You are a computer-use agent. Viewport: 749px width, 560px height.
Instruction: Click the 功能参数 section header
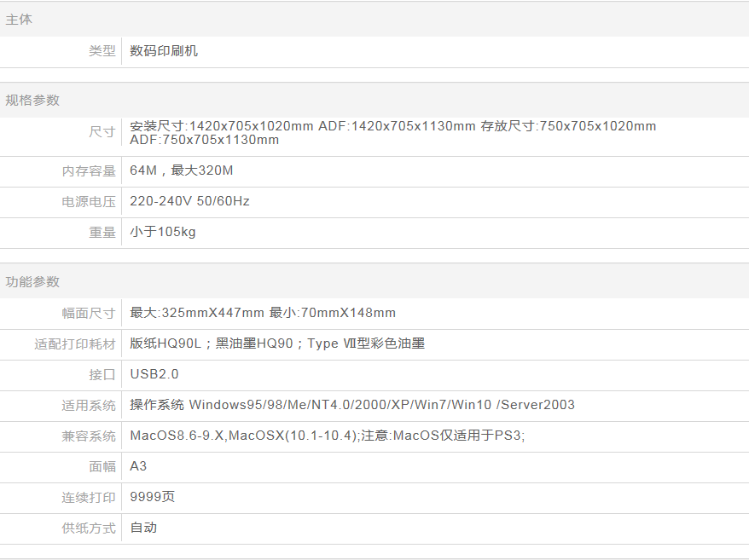point(33,282)
